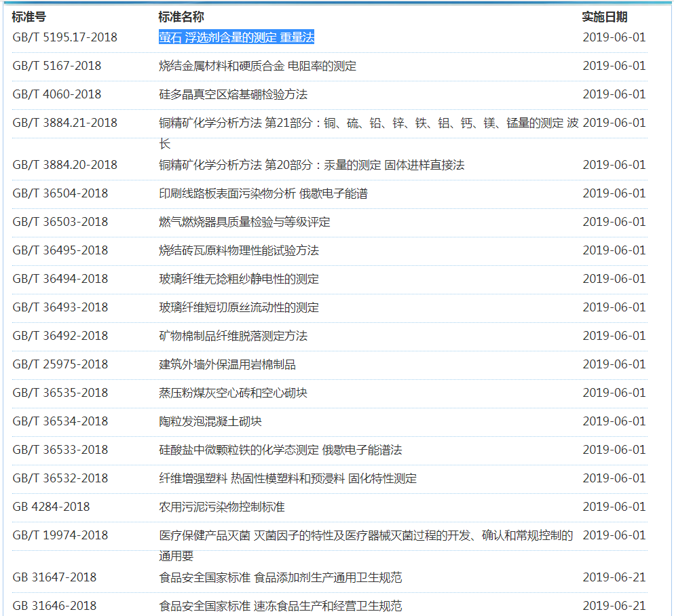Click 陶粒发泡混凝土砌块 standard name

pos(210,421)
